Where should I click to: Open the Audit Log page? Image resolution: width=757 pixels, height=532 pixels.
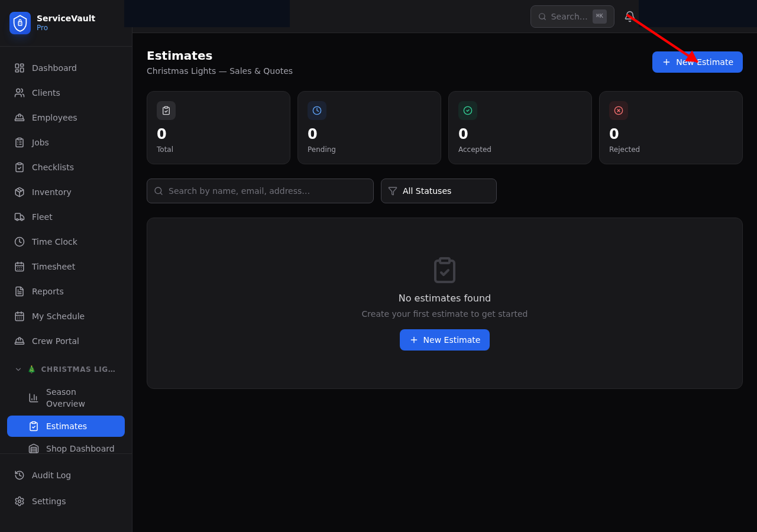(51, 475)
